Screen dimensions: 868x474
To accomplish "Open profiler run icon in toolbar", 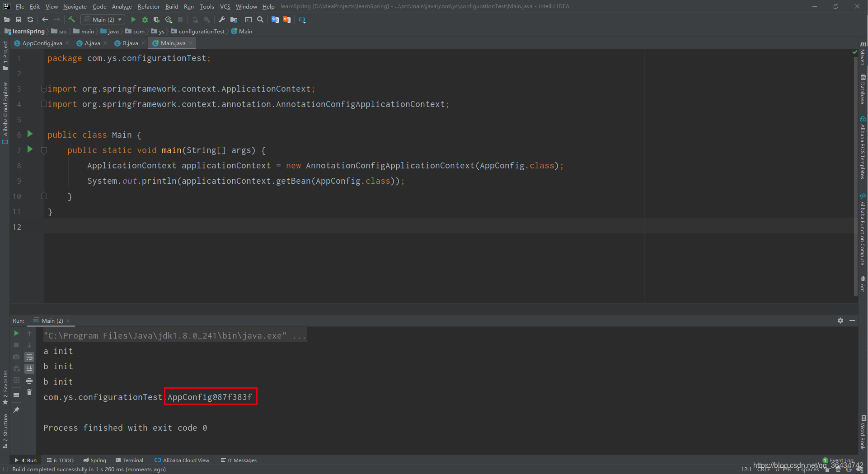I will [169, 19].
